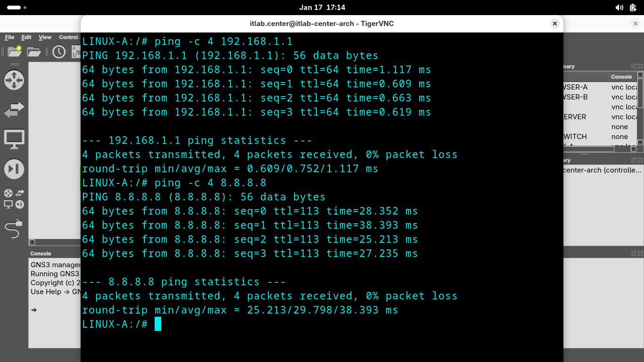Open the Control menu
This screenshot has width=644, height=362.
[x=68, y=37]
